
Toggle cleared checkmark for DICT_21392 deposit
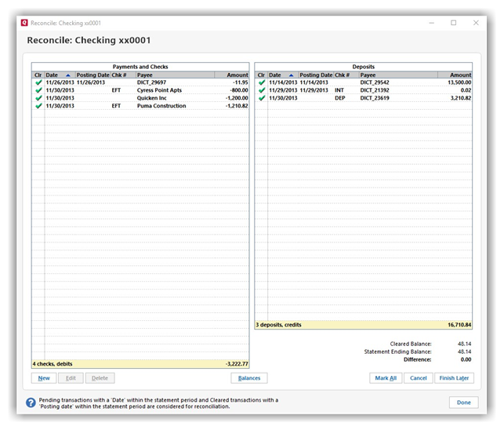(x=261, y=90)
